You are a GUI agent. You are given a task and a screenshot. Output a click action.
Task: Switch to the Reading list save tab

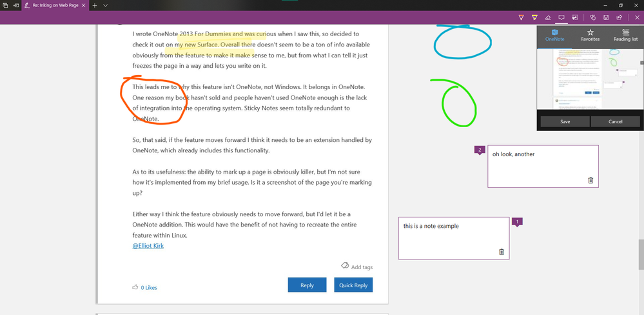click(x=625, y=36)
